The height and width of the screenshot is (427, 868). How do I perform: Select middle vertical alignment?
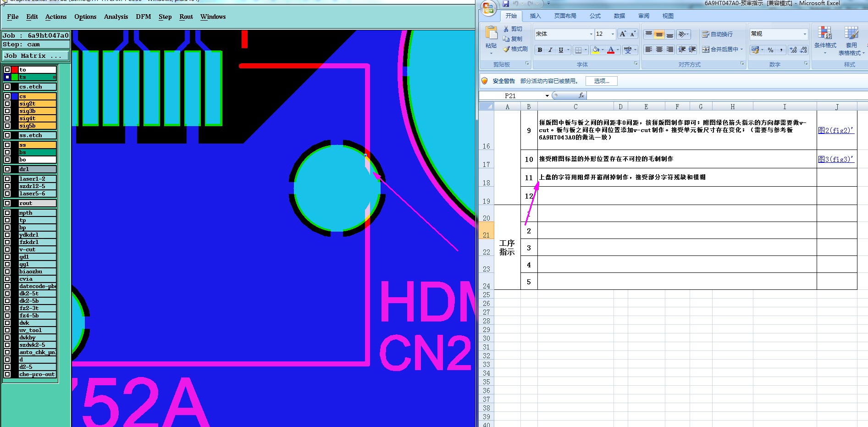(659, 34)
